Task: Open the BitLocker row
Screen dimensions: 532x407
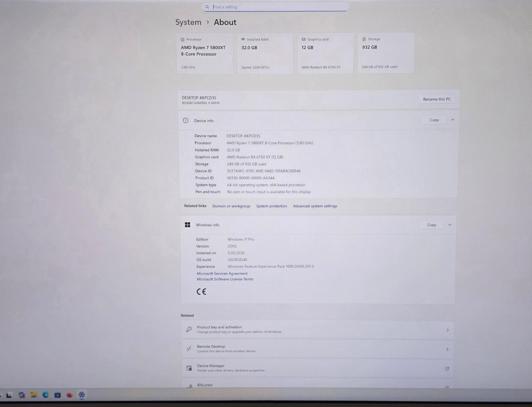Action: pos(317,384)
